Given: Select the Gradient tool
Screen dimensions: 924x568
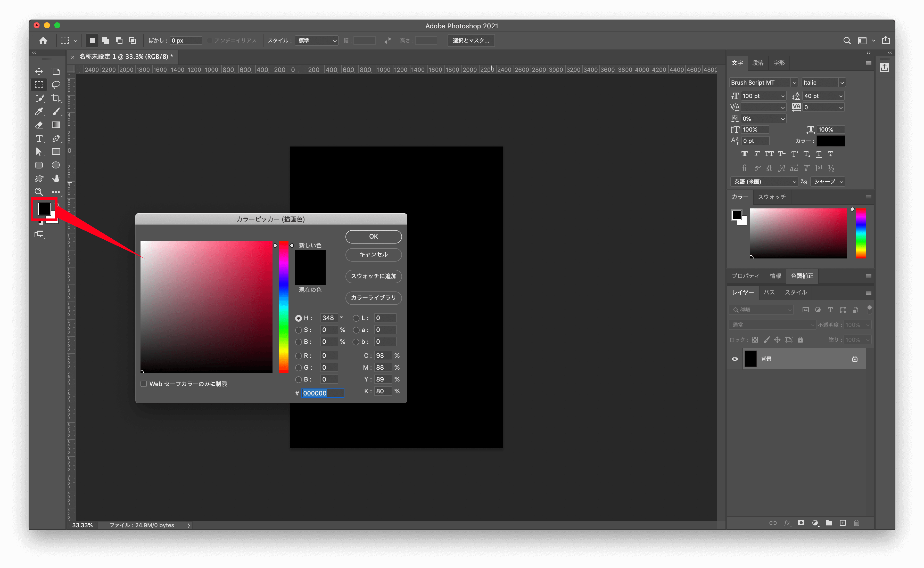Looking at the screenshot, I should point(56,125).
